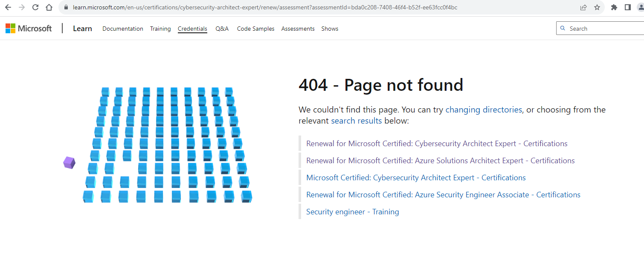Click the browser home icon
644x254 pixels.
click(49, 7)
